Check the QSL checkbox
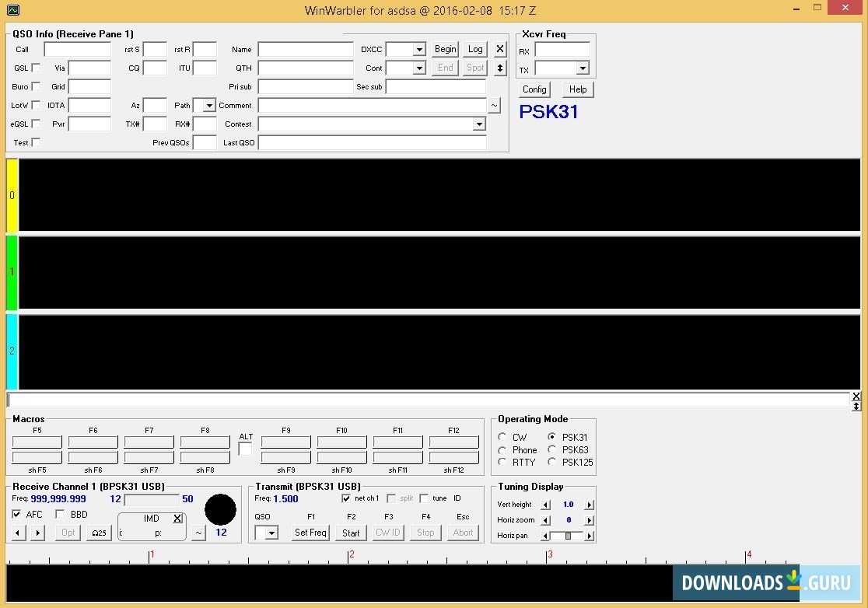 coord(36,68)
